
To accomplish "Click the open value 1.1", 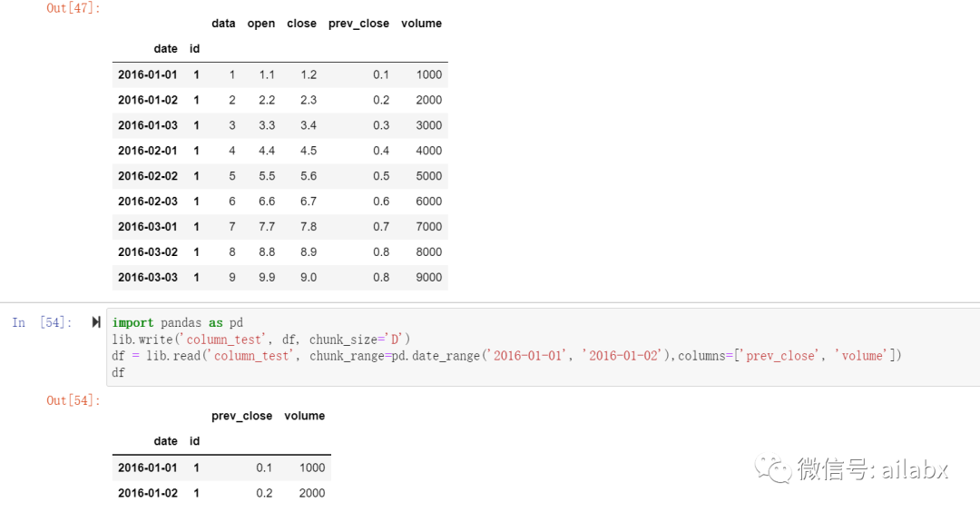I will pos(267,75).
